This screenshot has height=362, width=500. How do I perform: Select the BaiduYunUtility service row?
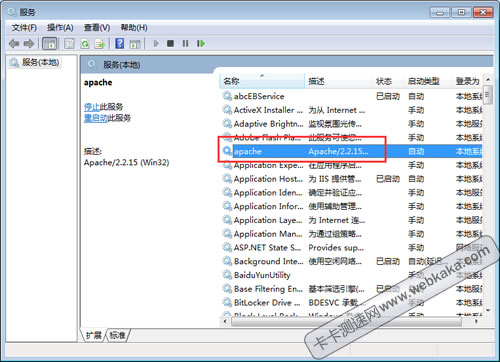tap(352, 275)
